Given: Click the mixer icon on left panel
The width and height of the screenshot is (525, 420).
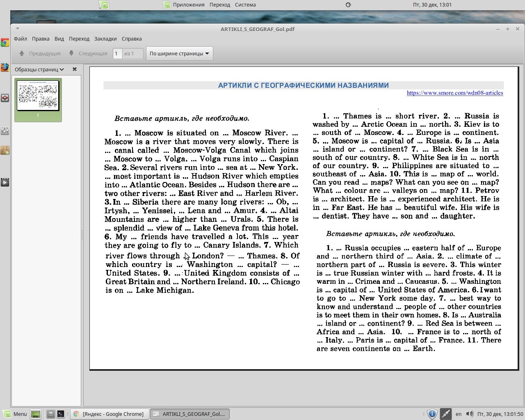Looking at the screenshot, I should pyautogui.click(x=5, y=130).
